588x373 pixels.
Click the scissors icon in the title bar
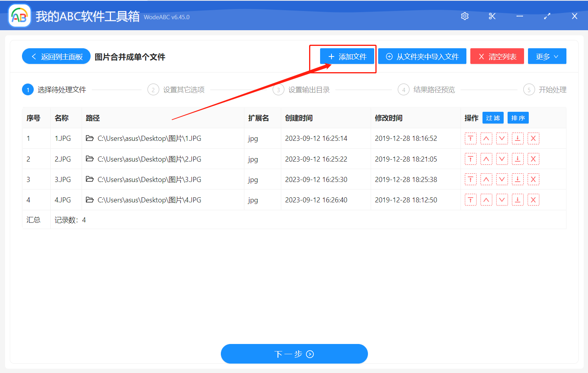[x=492, y=16]
